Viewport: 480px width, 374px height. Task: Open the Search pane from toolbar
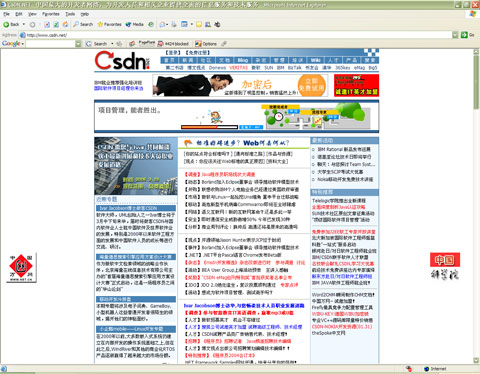click(x=83, y=24)
